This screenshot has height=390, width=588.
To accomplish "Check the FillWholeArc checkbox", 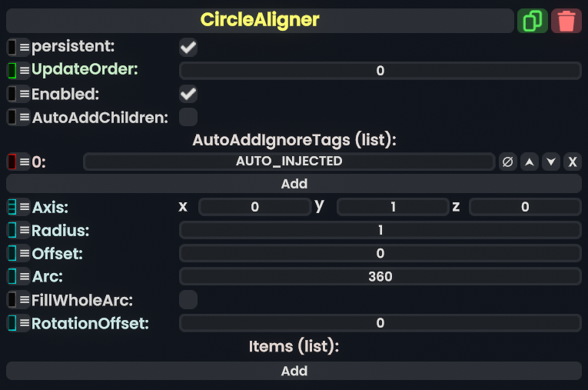I will pos(188,300).
